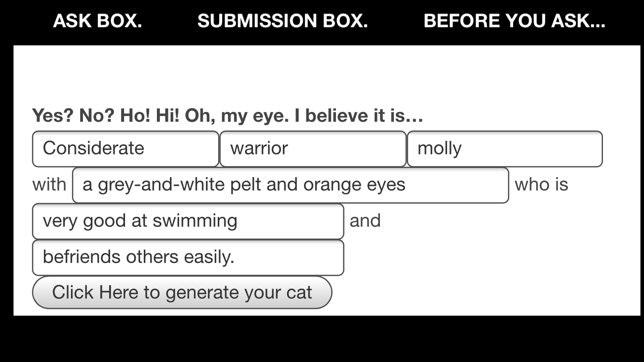Focus the "warrior" text field
The image size is (644, 362).
pyautogui.click(x=313, y=149)
